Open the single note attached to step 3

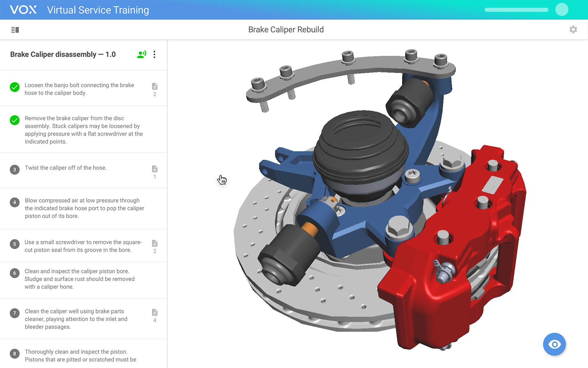[155, 169]
